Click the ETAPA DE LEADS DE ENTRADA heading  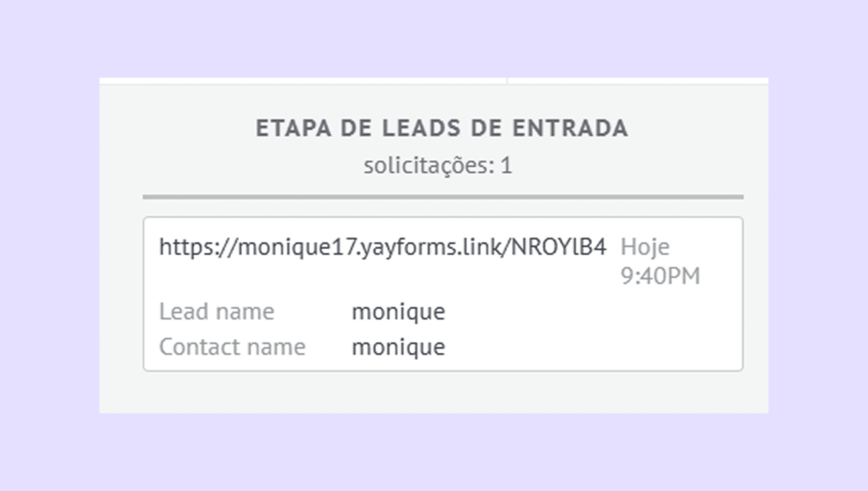tap(442, 128)
